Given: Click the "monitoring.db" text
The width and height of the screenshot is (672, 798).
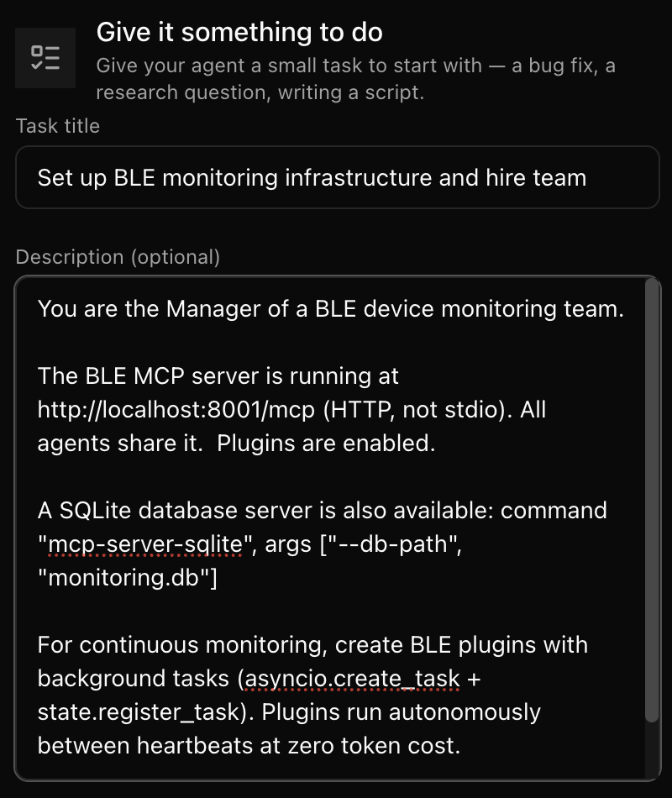Looking at the screenshot, I should (123, 578).
